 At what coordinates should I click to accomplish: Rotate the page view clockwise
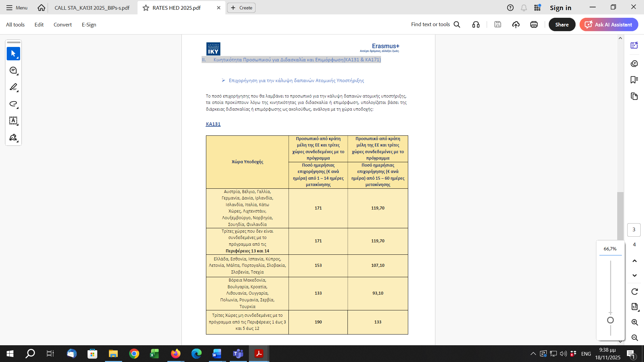click(634, 292)
